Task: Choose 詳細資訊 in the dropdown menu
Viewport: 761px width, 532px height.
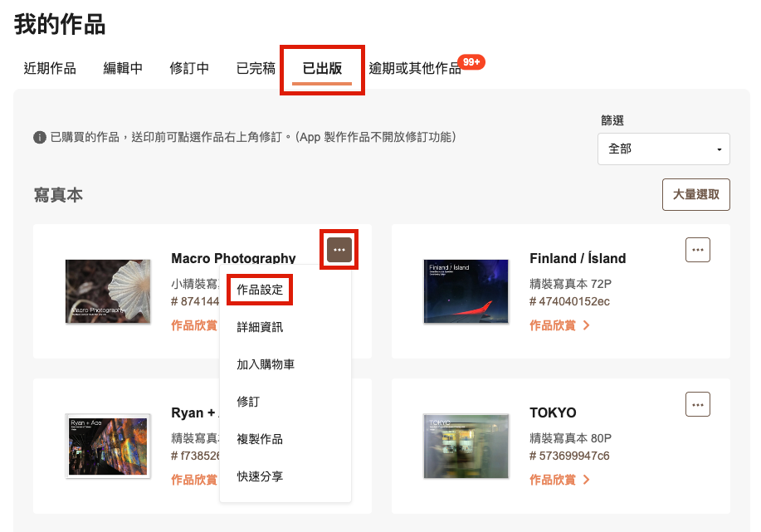Action: [x=260, y=327]
